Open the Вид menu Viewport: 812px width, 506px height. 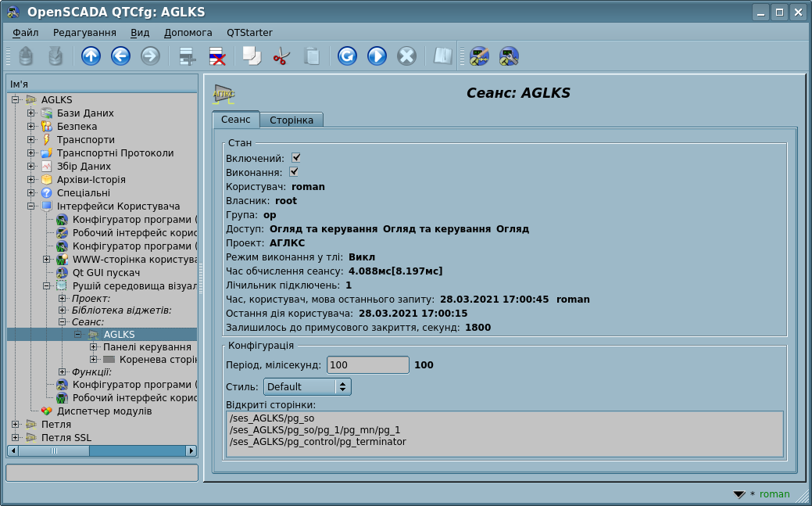click(140, 33)
